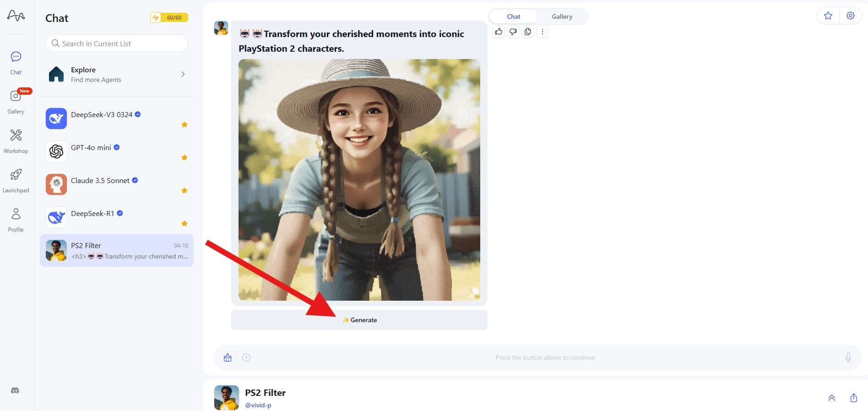Open the Launchpad rocket section
The image size is (868, 411).
pyautogui.click(x=16, y=180)
